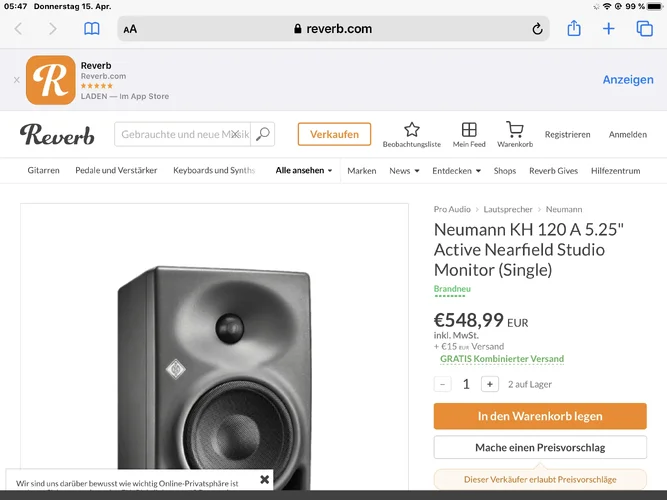This screenshot has height=500, width=667.
Task: Add item with In den Warenkorb legen
Action: click(540, 416)
